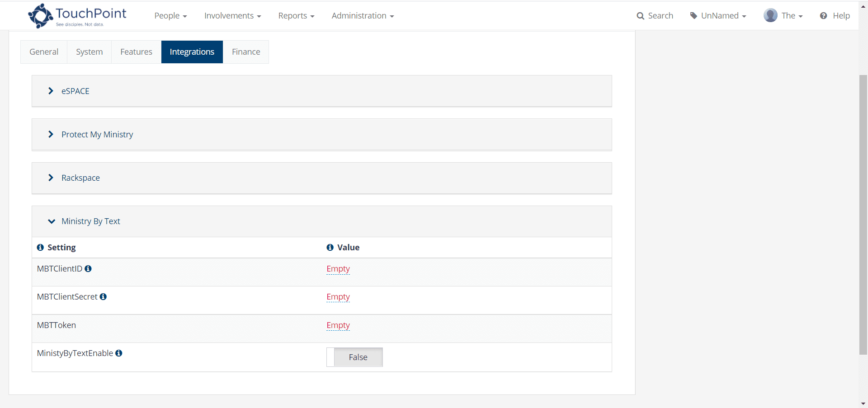Click the tag icon beside UnNamed
The height and width of the screenshot is (408, 868).
(693, 16)
